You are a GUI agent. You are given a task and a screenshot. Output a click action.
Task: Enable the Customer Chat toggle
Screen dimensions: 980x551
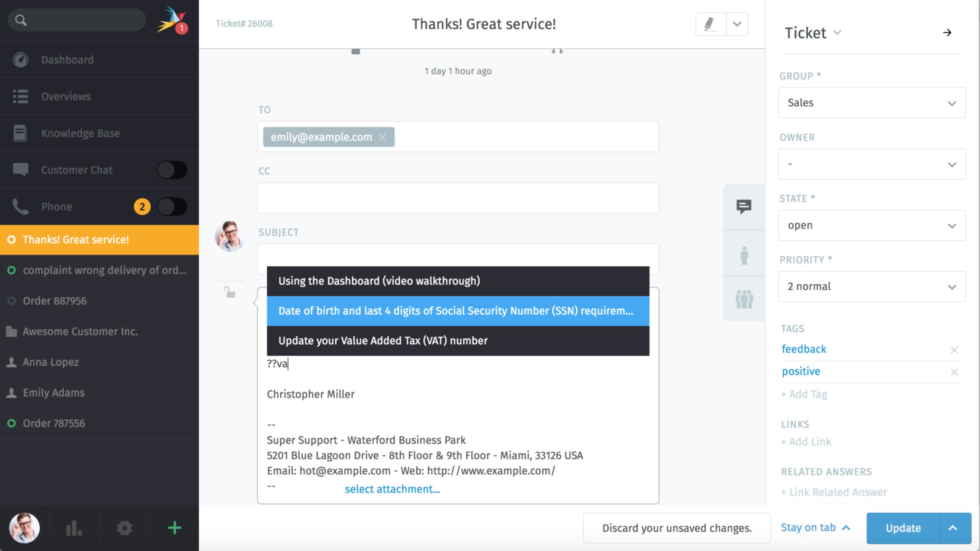pos(172,170)
